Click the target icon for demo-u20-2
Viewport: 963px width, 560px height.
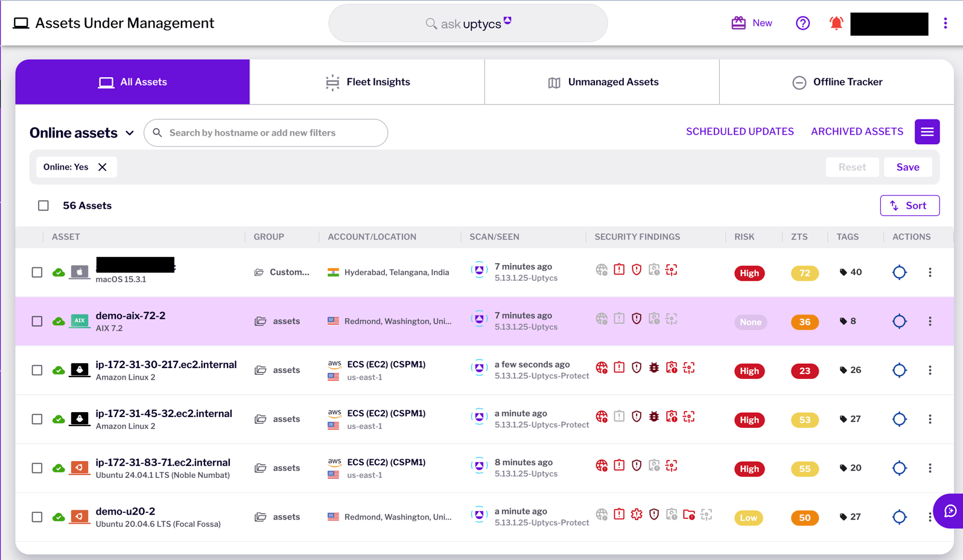(900, 517)
